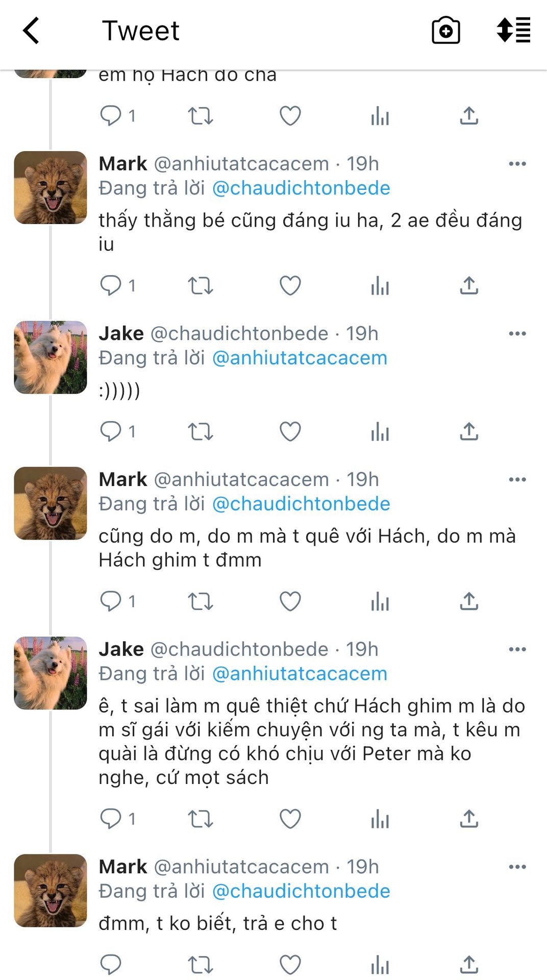
Task: Retweet Mark's 'đmm, t ko biết' tweet
Action: point(200,965)
